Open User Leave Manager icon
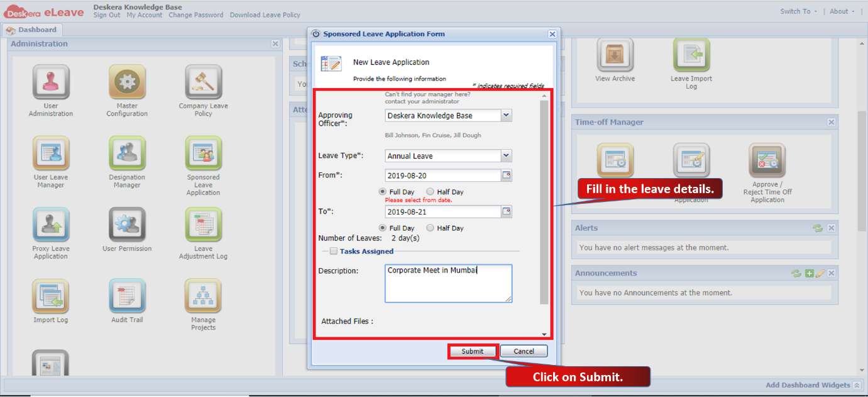 click(x=51, y=154)
